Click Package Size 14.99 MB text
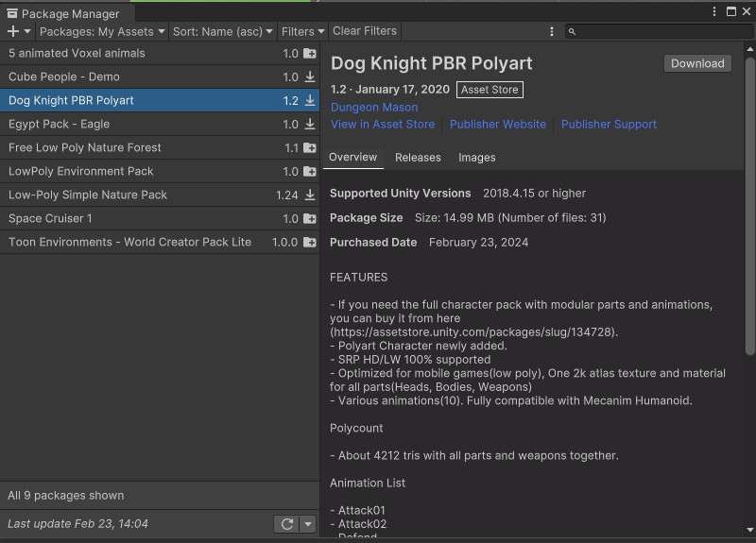 pyautogui.click(x=468, y=218)
